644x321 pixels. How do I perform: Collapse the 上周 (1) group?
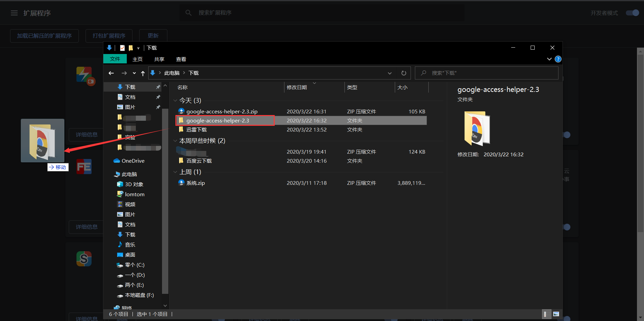pos(175,172)
